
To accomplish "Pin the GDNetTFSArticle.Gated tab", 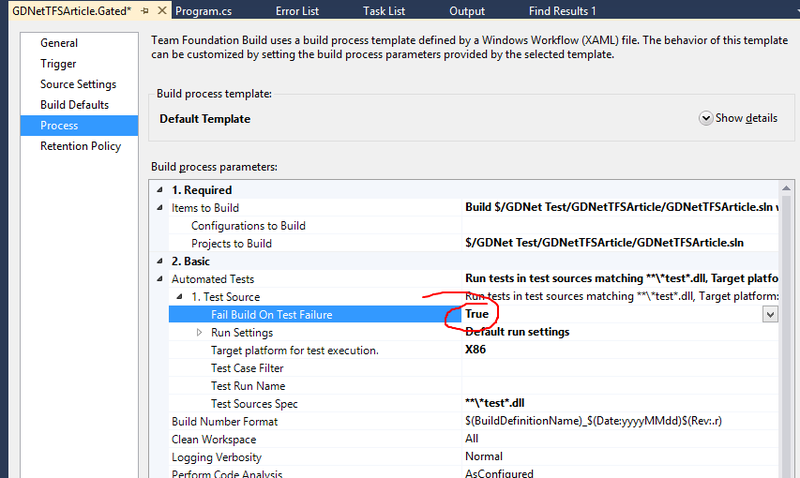I will pyautogui.click(x=145, y=11).
